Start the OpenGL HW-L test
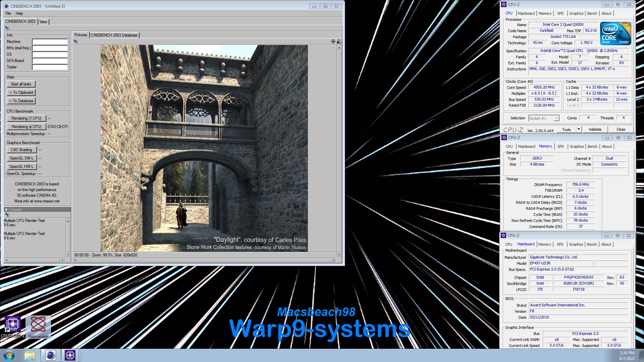 (21, 167)
